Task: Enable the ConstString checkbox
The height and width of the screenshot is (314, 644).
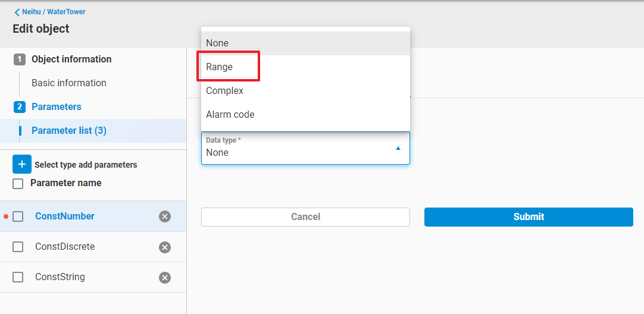Action: [x=18, y=277]
